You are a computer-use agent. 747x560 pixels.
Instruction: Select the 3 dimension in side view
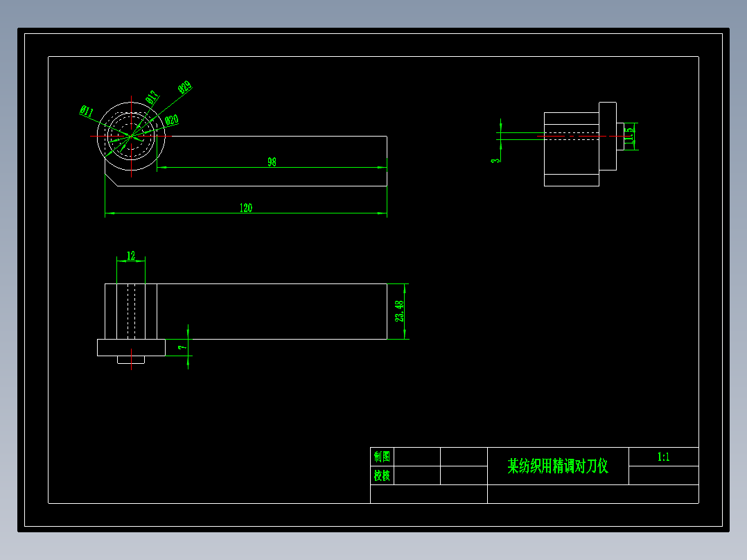tap(495, 161)
